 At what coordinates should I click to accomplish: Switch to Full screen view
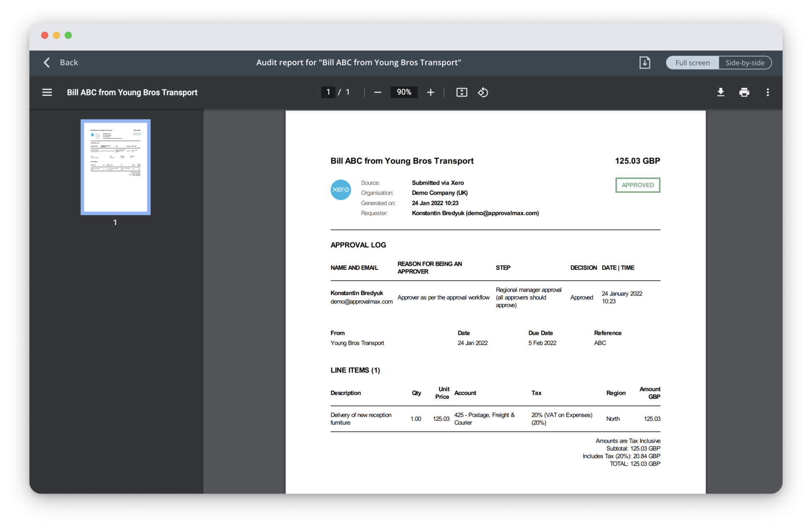click(x=692, y=63)
